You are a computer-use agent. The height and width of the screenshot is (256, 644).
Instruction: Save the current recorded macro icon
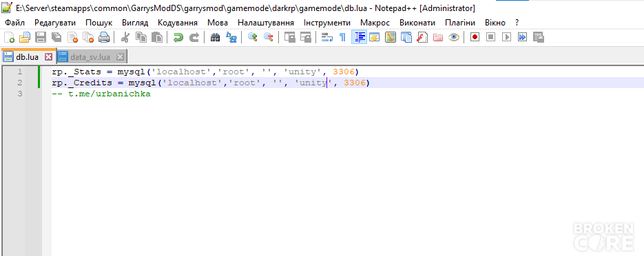point(538,38)
